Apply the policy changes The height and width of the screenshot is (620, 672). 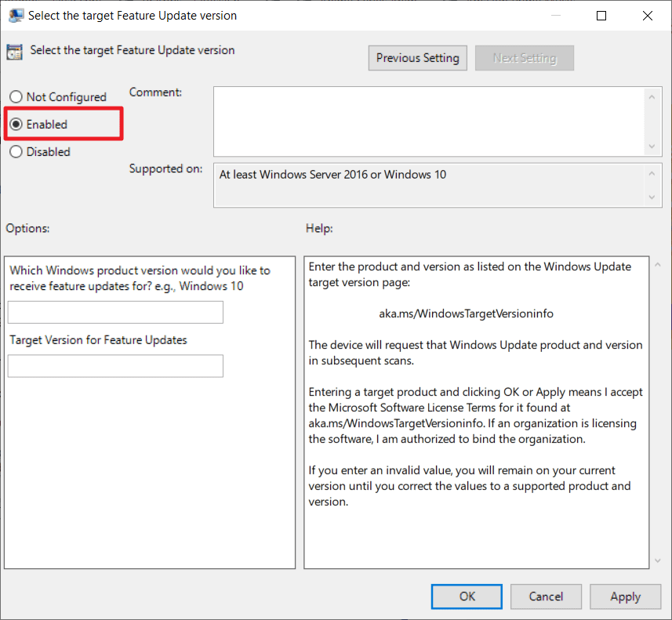(x=625, y=596)
